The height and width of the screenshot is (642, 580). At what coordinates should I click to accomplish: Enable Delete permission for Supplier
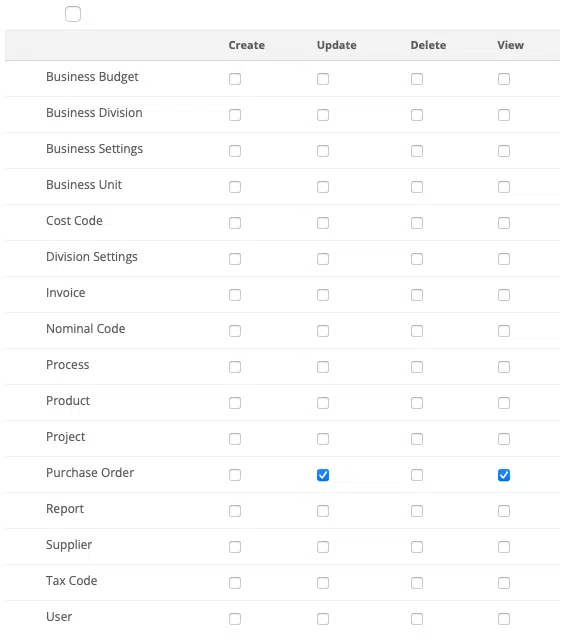[417, 547]
